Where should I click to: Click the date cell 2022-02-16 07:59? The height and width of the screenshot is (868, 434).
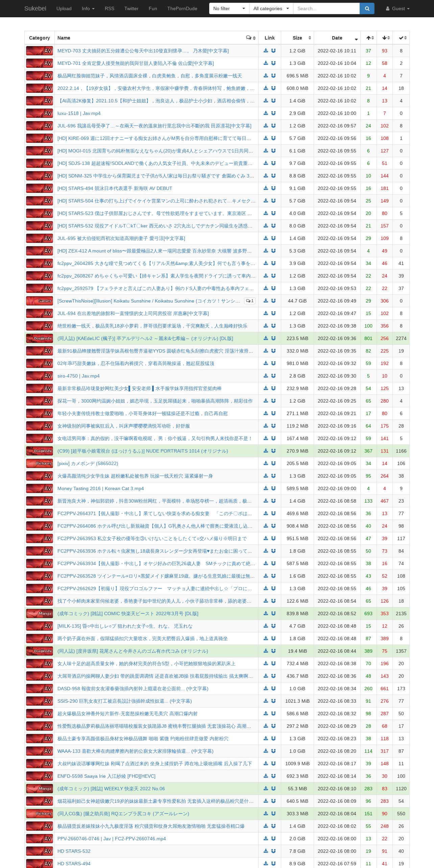337,864
